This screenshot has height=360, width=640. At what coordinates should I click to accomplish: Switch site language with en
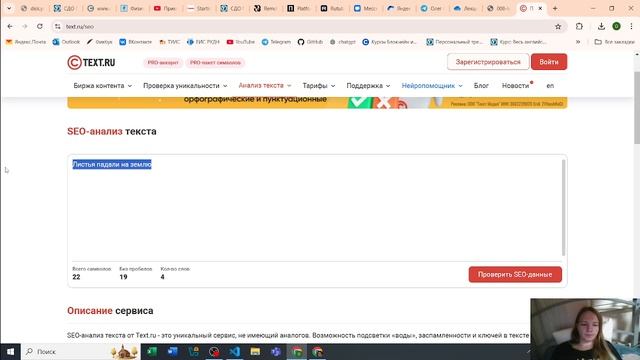click(x=550, y=86)
